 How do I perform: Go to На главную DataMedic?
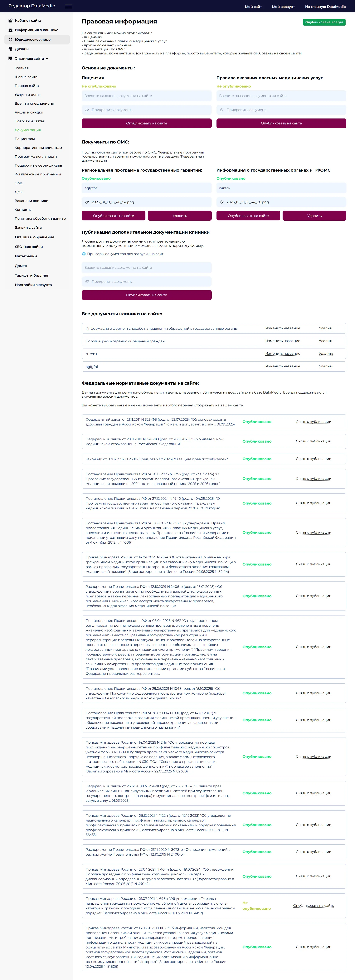pyautogui.click(x=325, y=7)
